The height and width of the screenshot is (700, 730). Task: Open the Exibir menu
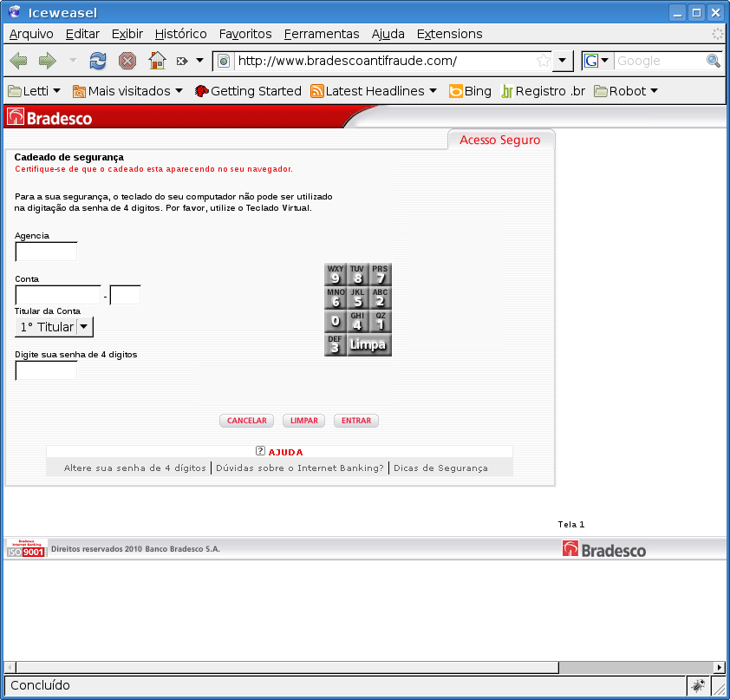[127, 34]
